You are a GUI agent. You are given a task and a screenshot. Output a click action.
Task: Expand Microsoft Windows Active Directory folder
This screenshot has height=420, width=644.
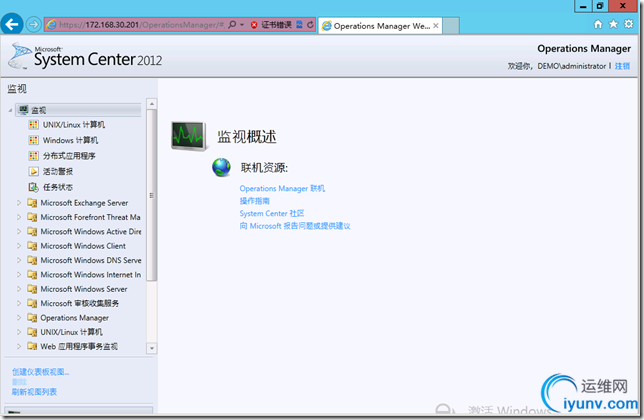[18, 231]
